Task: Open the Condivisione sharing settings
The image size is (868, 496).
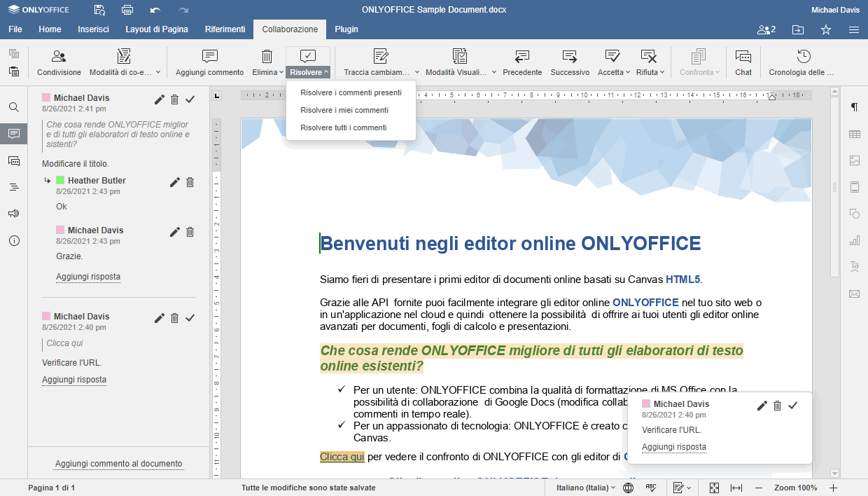Action: (x=59, y=62)
